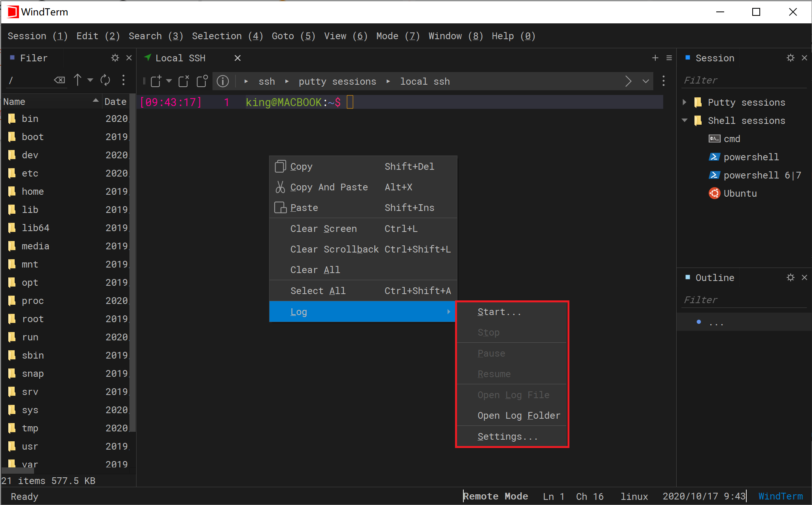Close the Filer pane
Screen dimensions: 812x505
pos(129,58)
